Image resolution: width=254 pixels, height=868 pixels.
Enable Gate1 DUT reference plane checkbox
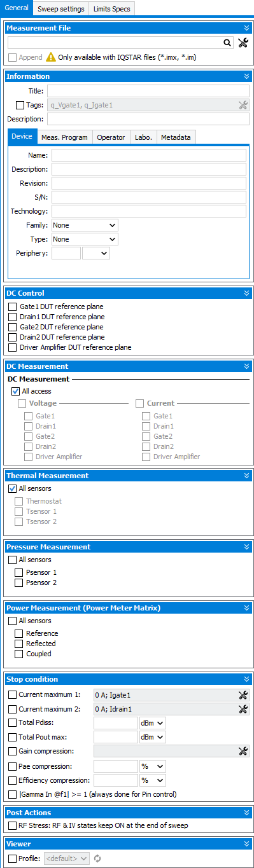(13, 307)
